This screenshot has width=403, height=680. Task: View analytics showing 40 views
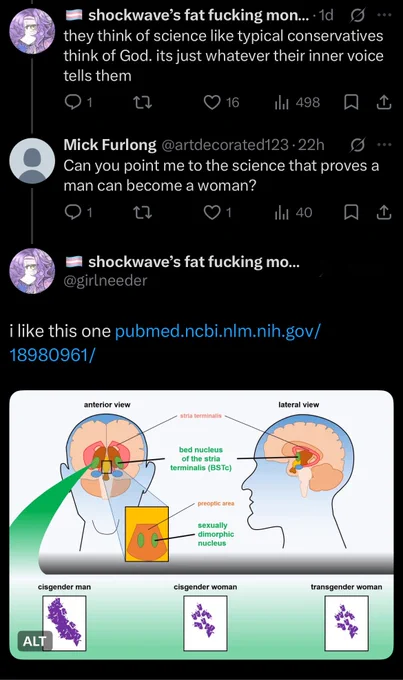293,212
